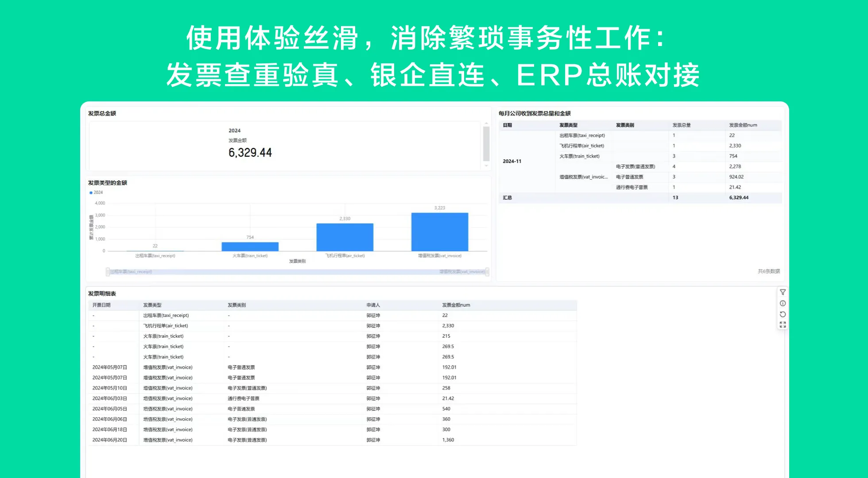Click the 开票日期 column header
This screenshot has height=478, width=868.
(x=103, y=305)
